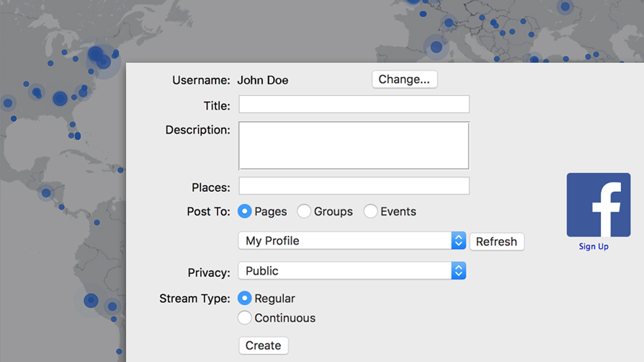Click the Description: label

coord(197,130)
